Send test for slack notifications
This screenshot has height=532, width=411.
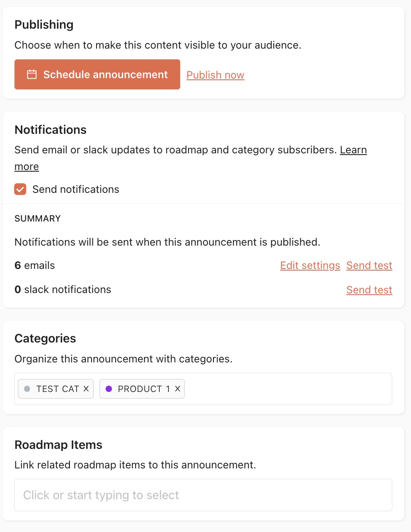[369, 290]
